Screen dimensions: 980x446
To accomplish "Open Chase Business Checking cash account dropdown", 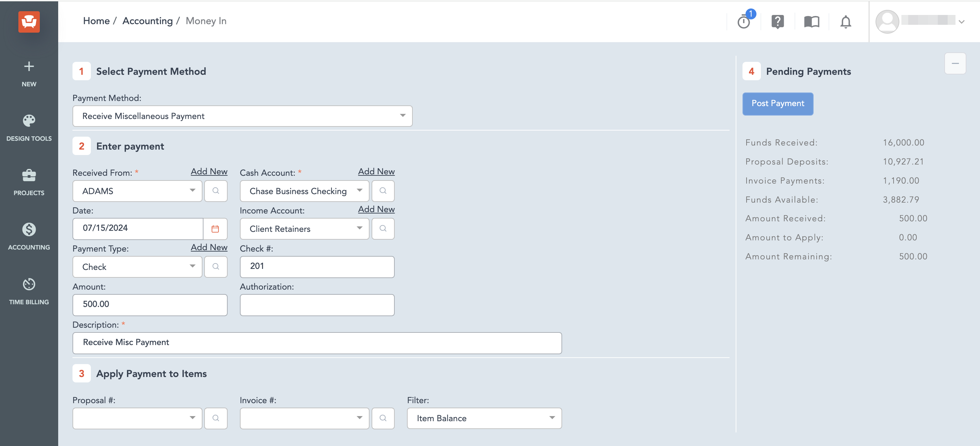I will click(x=304, y=191).
